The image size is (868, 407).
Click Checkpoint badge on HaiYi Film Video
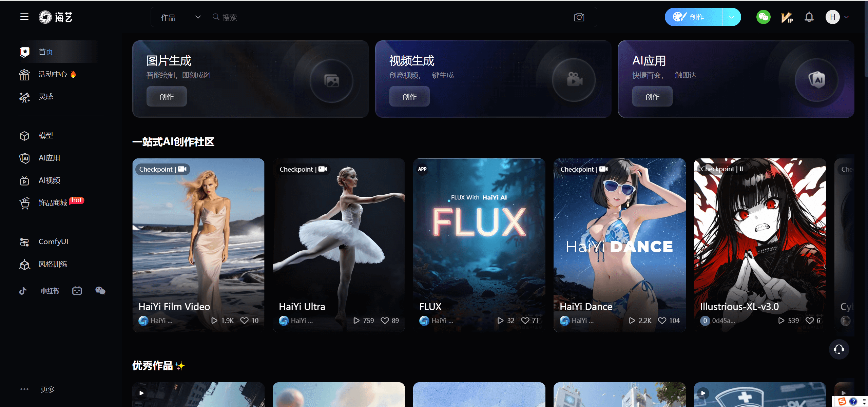pos(163,169)
